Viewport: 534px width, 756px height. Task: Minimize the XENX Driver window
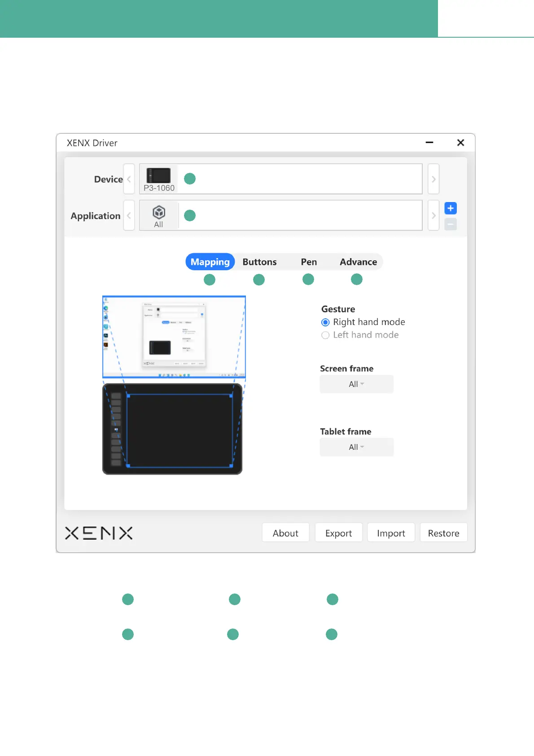(429, 143)
